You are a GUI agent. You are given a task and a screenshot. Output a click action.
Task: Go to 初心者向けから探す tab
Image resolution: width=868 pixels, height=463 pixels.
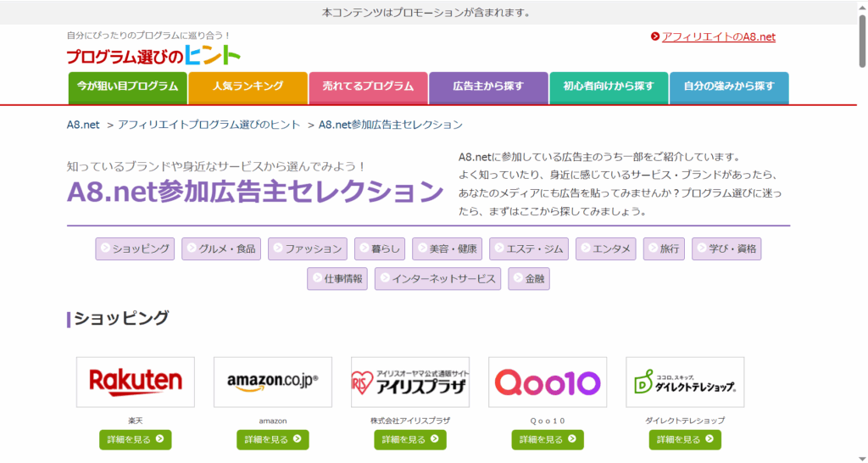tap(608, 86)
